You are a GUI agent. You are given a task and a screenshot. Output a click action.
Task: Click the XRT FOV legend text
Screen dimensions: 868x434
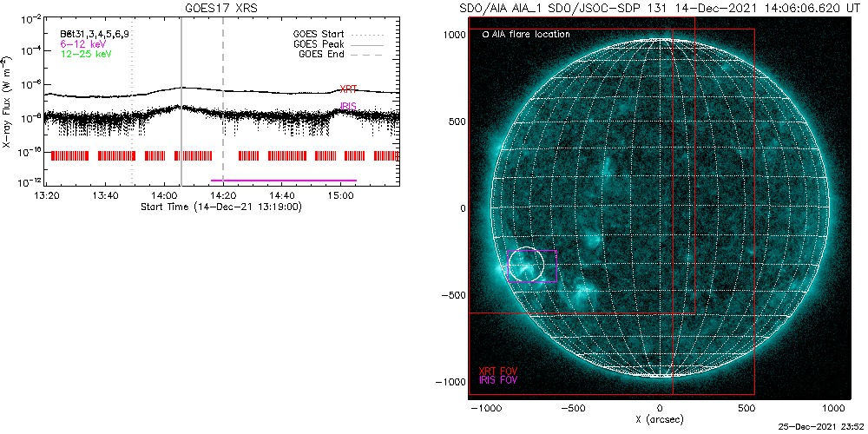point(498,371)
